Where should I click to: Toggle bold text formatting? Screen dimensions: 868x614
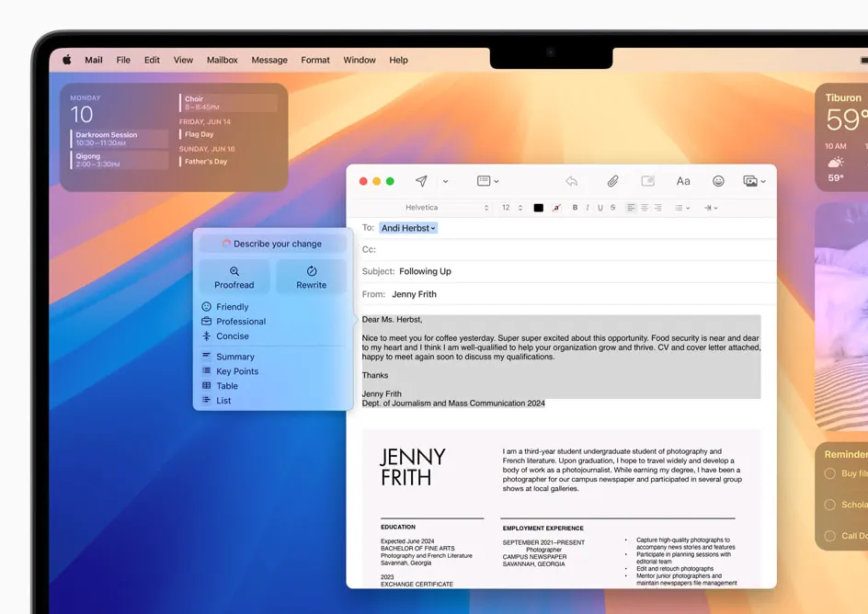click(x=576, y=208)
